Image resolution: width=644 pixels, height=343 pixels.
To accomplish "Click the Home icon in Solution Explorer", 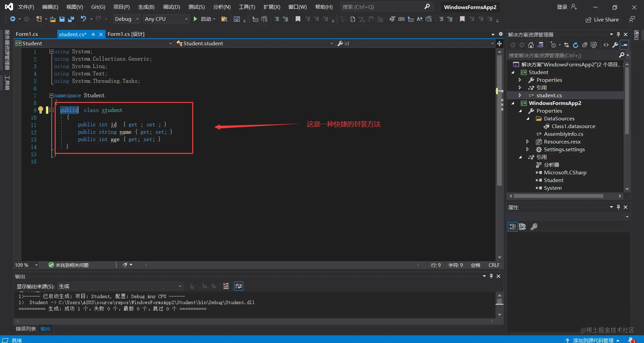I will coord(531,45).
